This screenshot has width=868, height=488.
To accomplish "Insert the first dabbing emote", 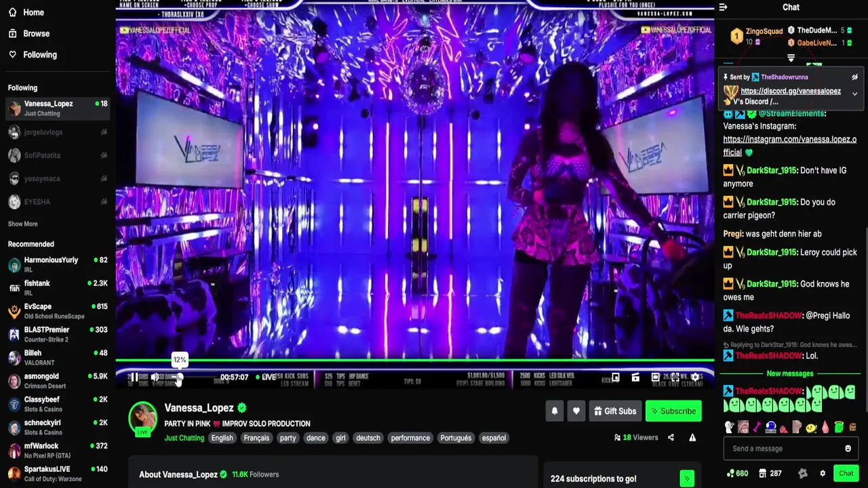I will pos(730,427).
